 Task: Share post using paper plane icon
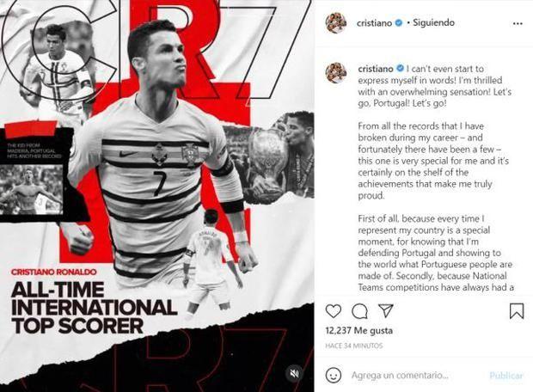click(x=385, y=310)
